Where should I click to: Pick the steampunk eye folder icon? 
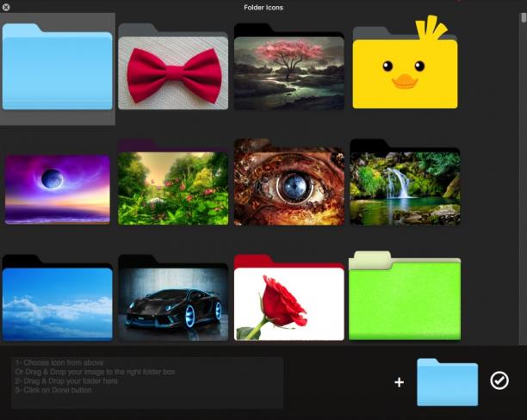(x=289, y=182)
